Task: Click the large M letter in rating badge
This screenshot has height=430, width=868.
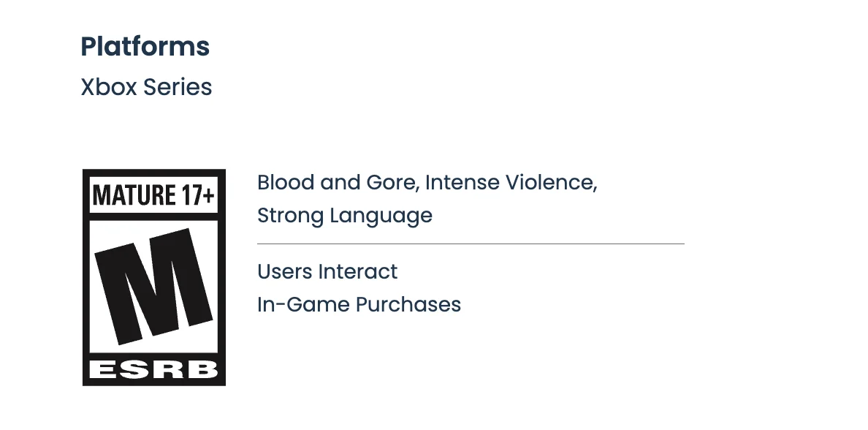Action: (154, 287)
